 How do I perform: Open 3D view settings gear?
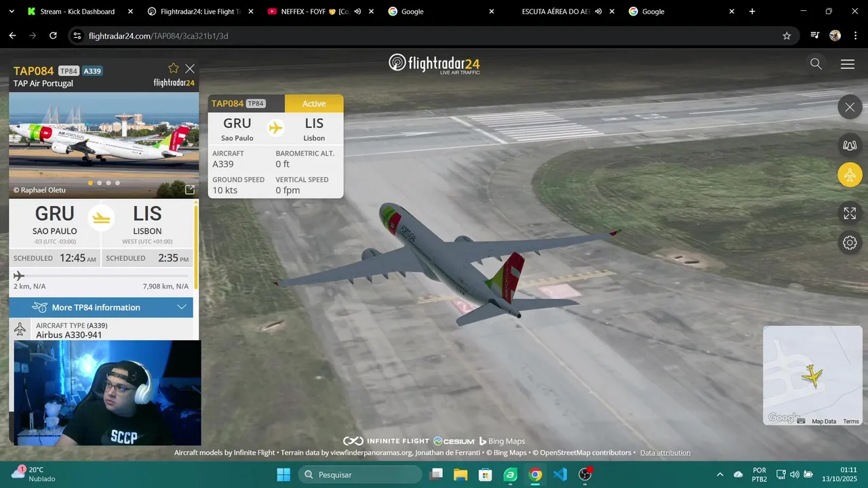[x=850, y=243]
